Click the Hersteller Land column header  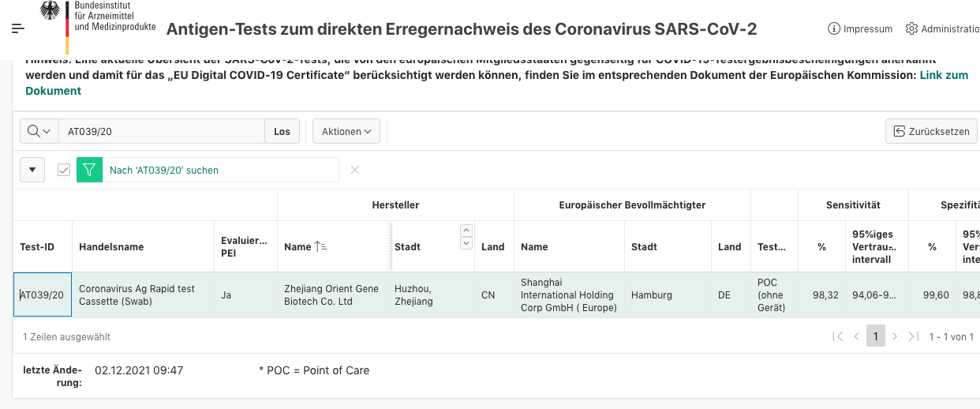pyautogui.click(x=493, y=246)
